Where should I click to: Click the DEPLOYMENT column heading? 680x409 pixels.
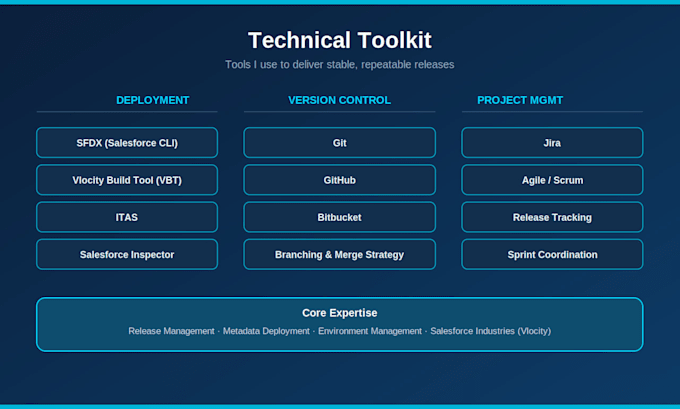pos(153,100)
